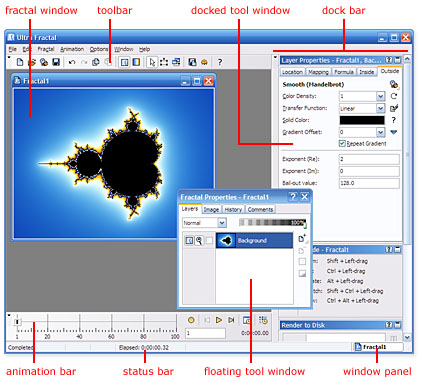
Task: Toggle the Repeat Gradient checkbox
Action: coord(342,143)
